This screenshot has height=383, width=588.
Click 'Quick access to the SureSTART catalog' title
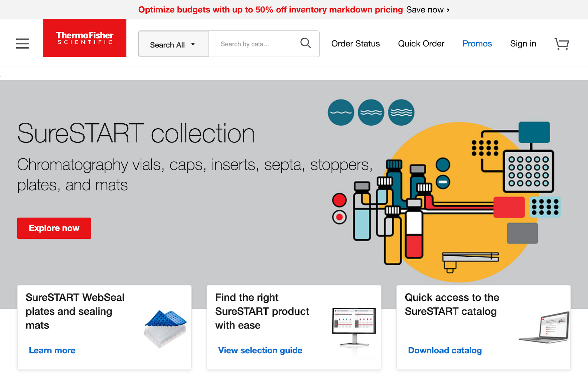pos(452,304)
